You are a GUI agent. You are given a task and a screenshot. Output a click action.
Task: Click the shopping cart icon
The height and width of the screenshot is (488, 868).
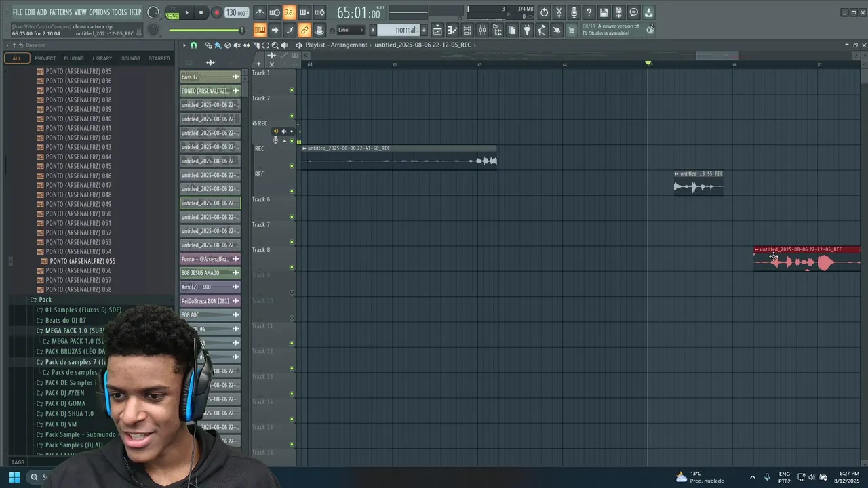[572, 30]
